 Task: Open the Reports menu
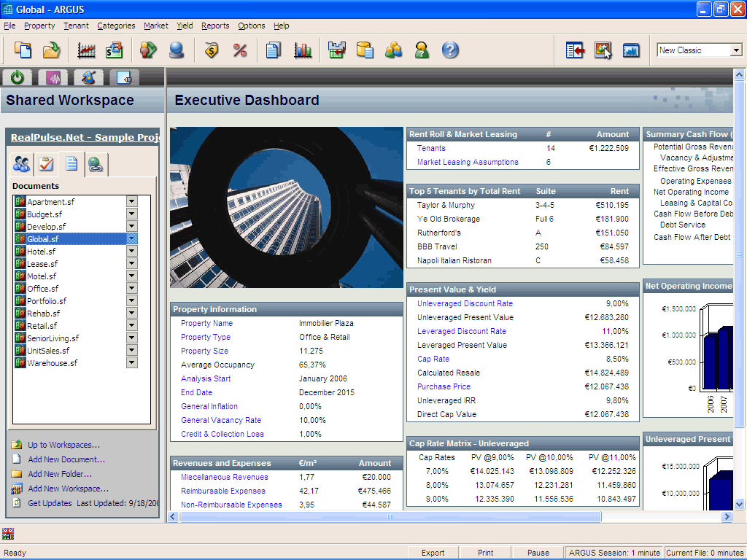click(x=215, y=26)
